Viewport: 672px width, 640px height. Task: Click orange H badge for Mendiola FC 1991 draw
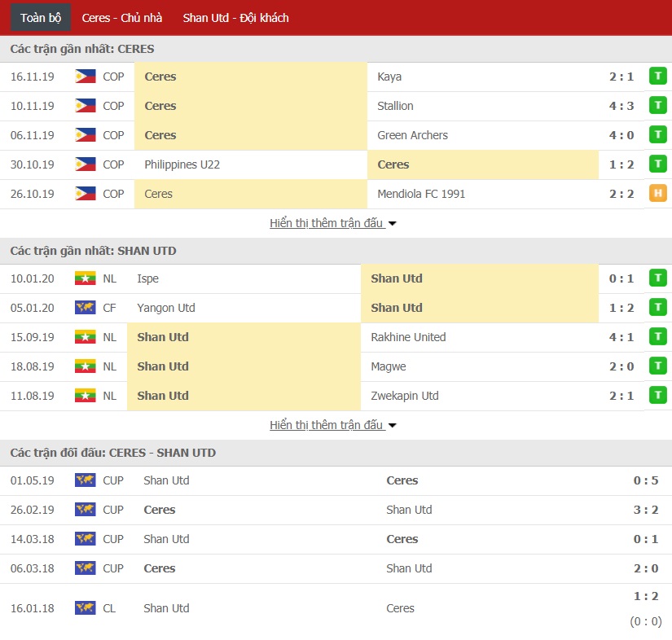point(658,193)
